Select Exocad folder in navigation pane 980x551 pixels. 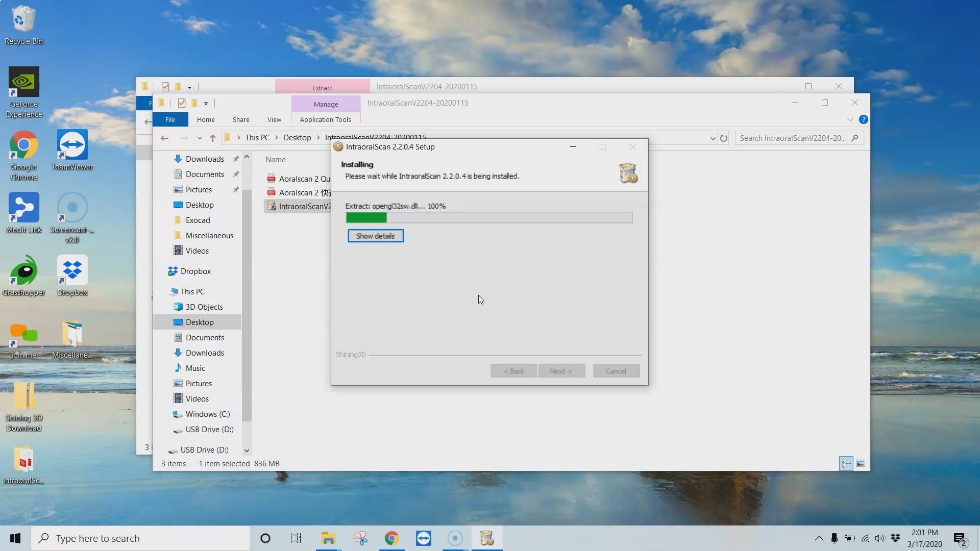198,220
